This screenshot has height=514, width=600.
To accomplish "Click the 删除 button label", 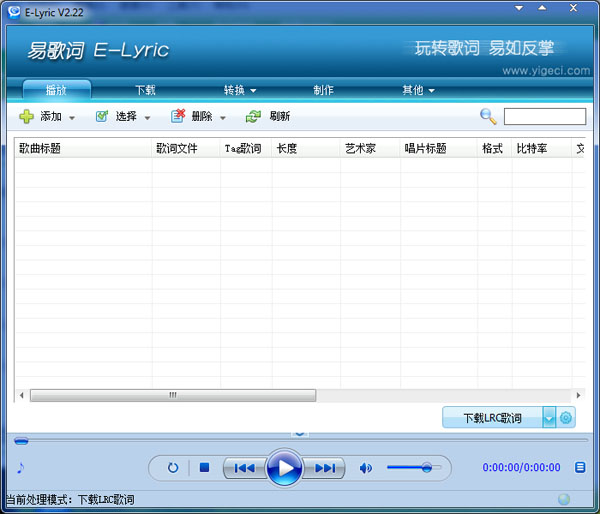I will tap(202, 116).
